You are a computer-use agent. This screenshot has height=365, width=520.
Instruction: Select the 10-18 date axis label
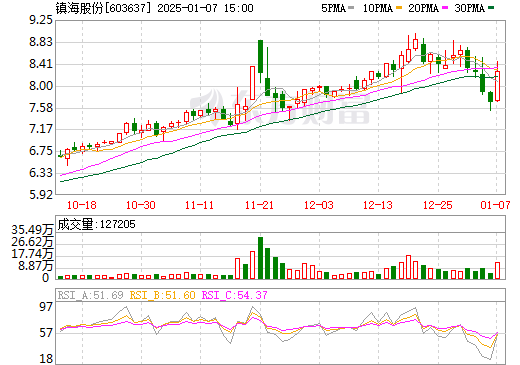[x=82, y=205]
